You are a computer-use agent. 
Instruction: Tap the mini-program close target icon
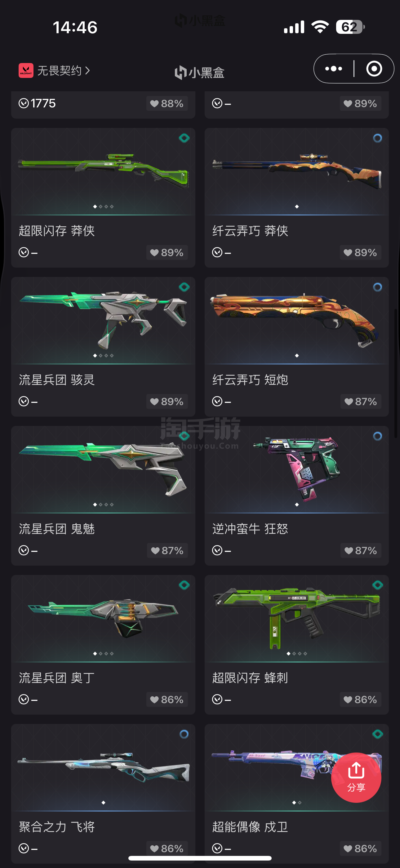coord(374,69)
